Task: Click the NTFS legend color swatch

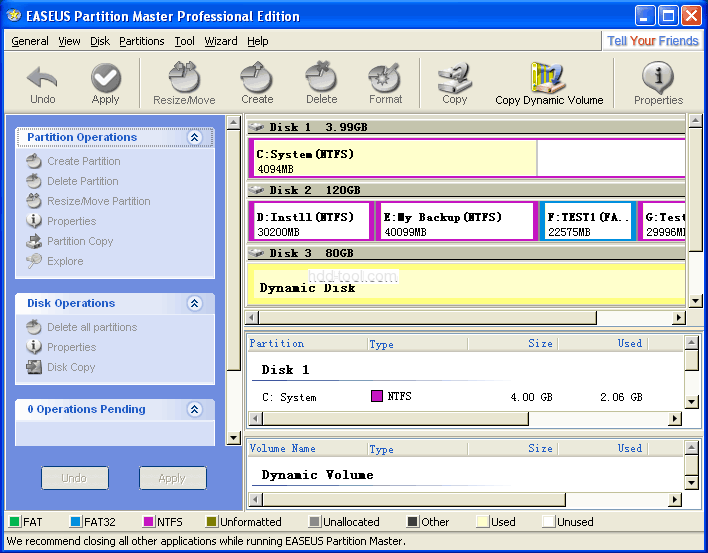Action: click(149, 522)
